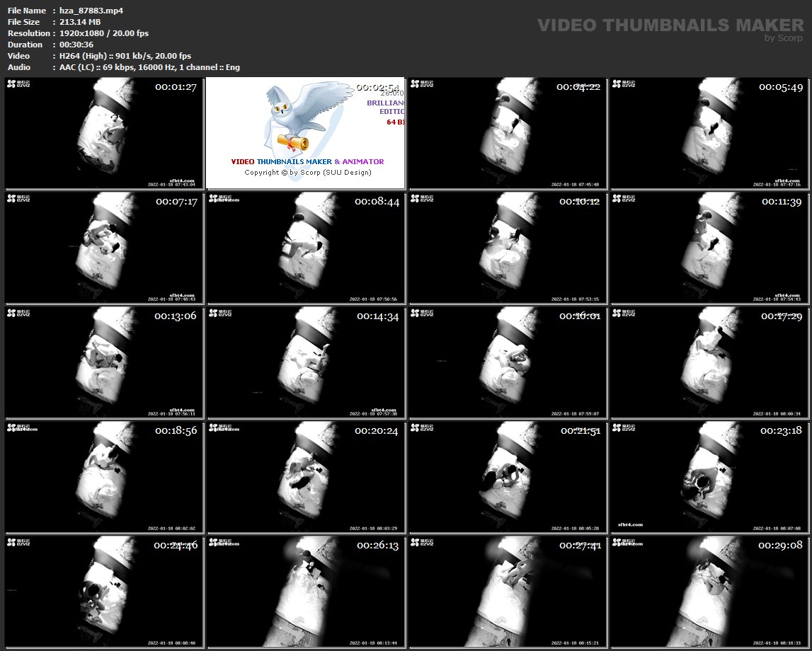
Task: Click the 'File Size' label
Action: (24, 22)
